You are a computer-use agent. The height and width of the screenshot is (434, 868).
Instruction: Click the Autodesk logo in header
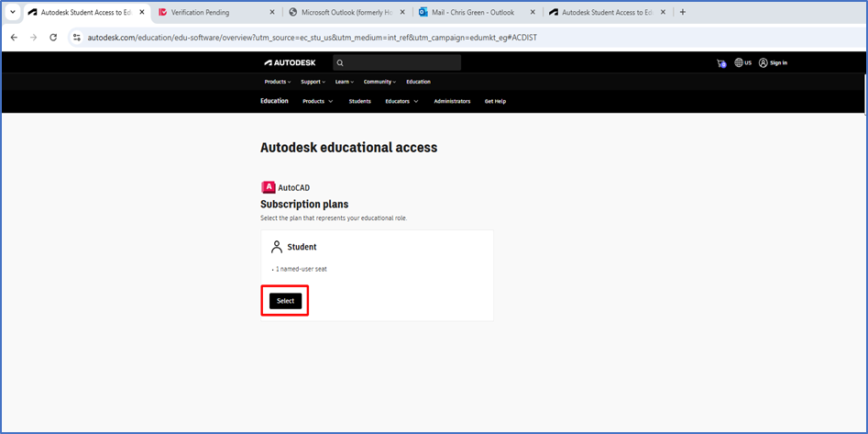tap(289, 63)
